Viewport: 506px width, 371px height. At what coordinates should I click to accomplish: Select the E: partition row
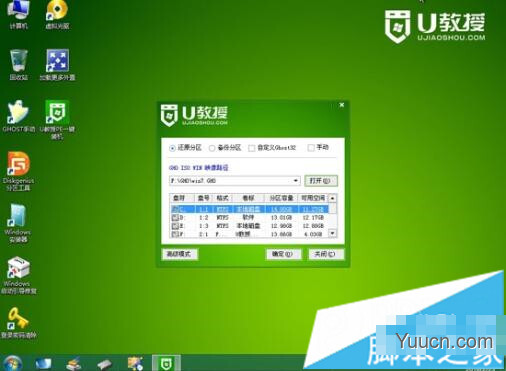click(249, 226)
